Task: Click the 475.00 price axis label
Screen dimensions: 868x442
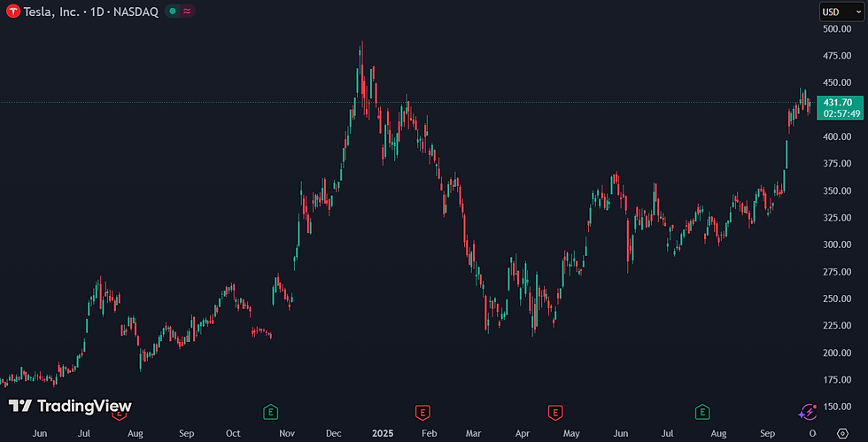Action: (837, 56)
